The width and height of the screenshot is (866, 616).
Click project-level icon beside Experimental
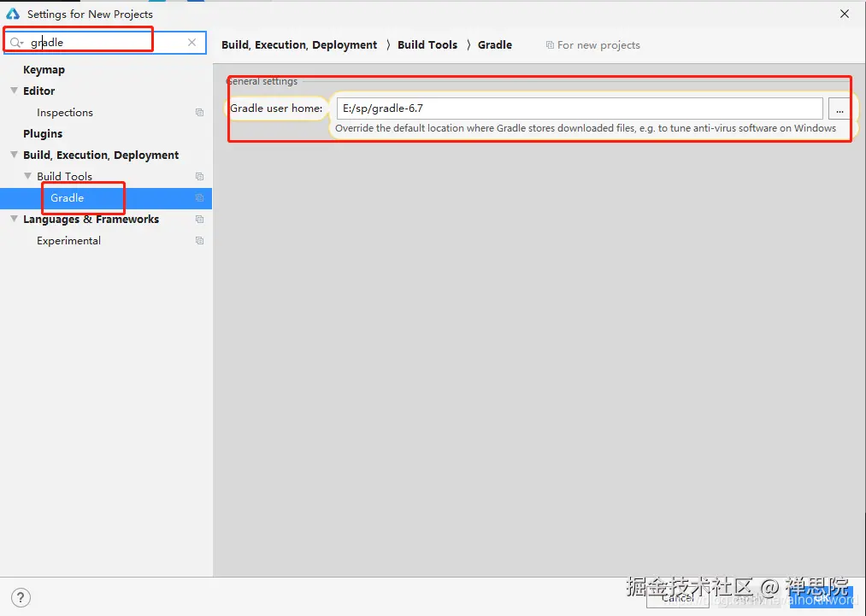click(x=199, y=241)
